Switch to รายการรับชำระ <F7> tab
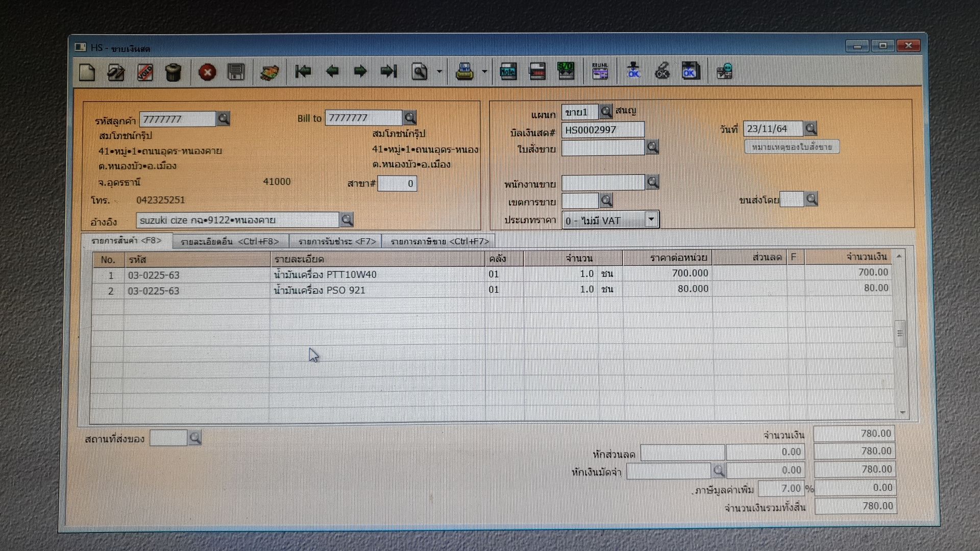This screenshot has height=551, width=980. point(337,241)
